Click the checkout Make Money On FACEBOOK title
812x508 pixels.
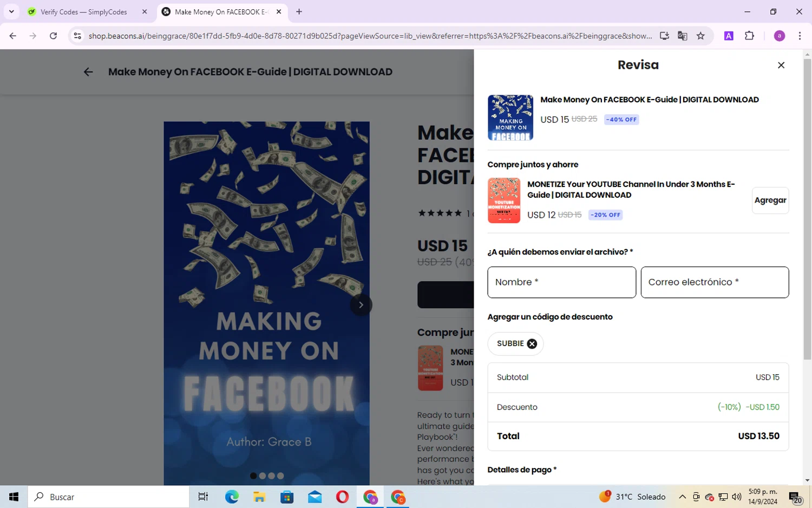[x=649, y=100]
